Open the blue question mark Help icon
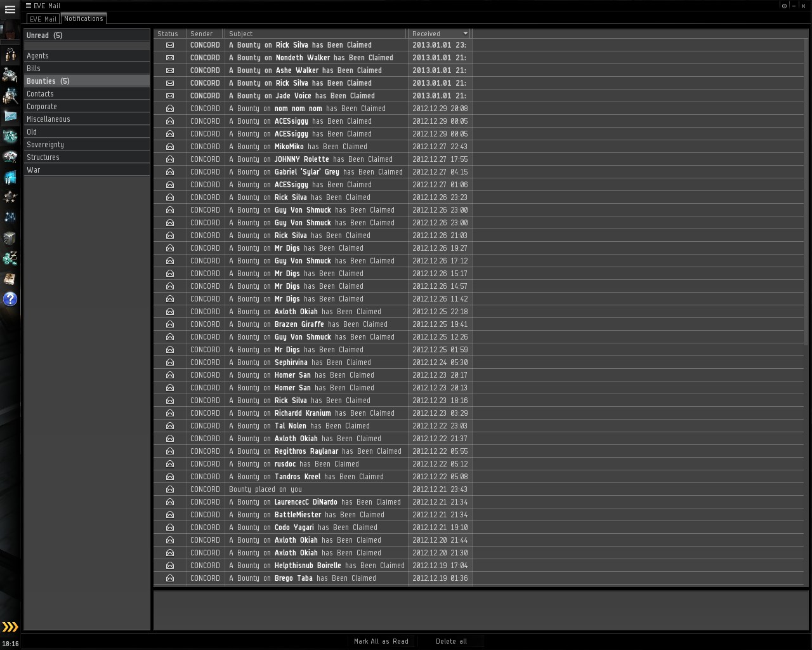The image size is (812, 650). point(10,299)
